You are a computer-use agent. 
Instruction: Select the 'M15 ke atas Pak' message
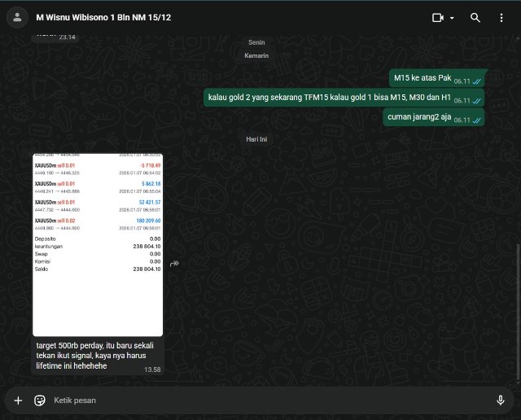pos(436,78)
